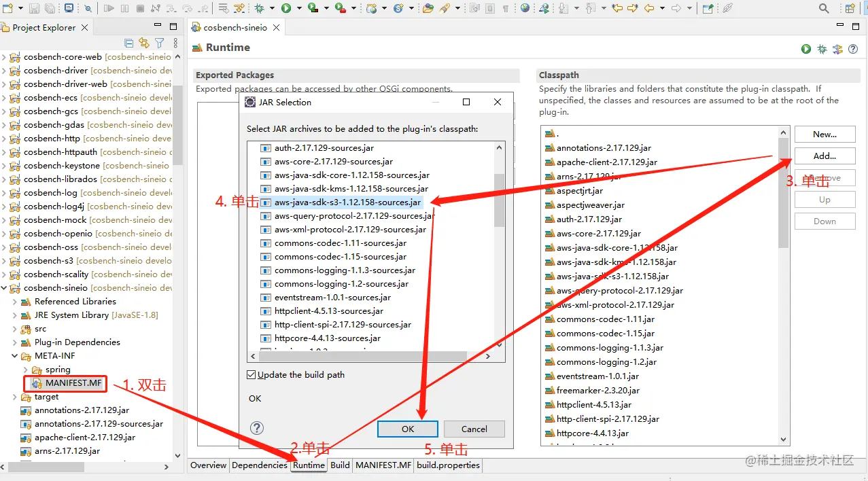Screen dimensions: 868x481
Task: Click the Down classpath button
Action: click(824, 221)
